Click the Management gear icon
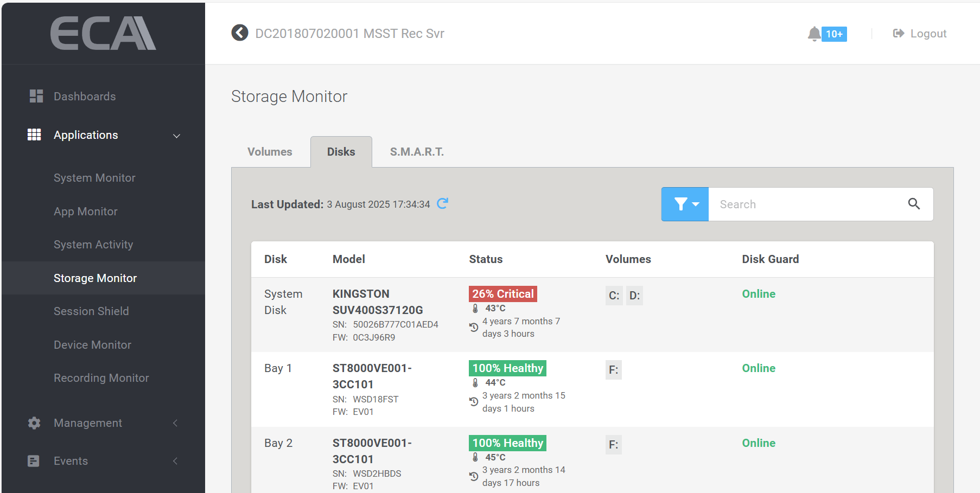The image size is (980, 493). [34, 423]
